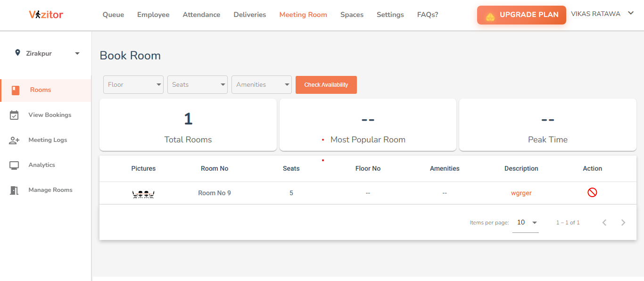This screenshot has width=644, height=281.
Task: Click the Rooms book icon in sidebar
Action: pos(16,90)
